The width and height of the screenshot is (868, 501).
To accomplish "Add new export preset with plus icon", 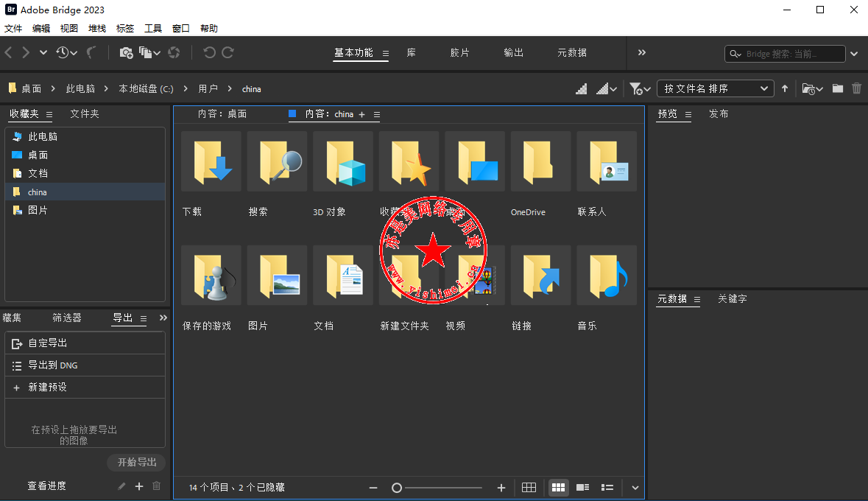I will 139,486.
